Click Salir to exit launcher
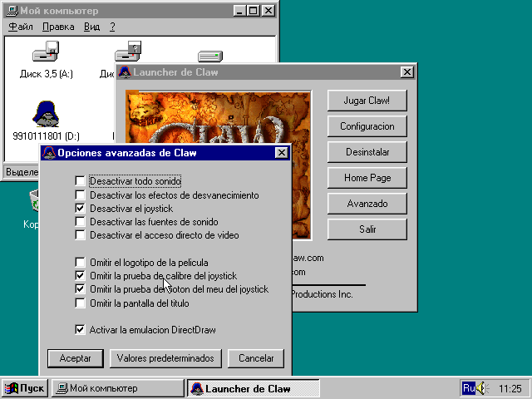The height and width of the screenshot is (399, 532). click(x=367, y=229)
